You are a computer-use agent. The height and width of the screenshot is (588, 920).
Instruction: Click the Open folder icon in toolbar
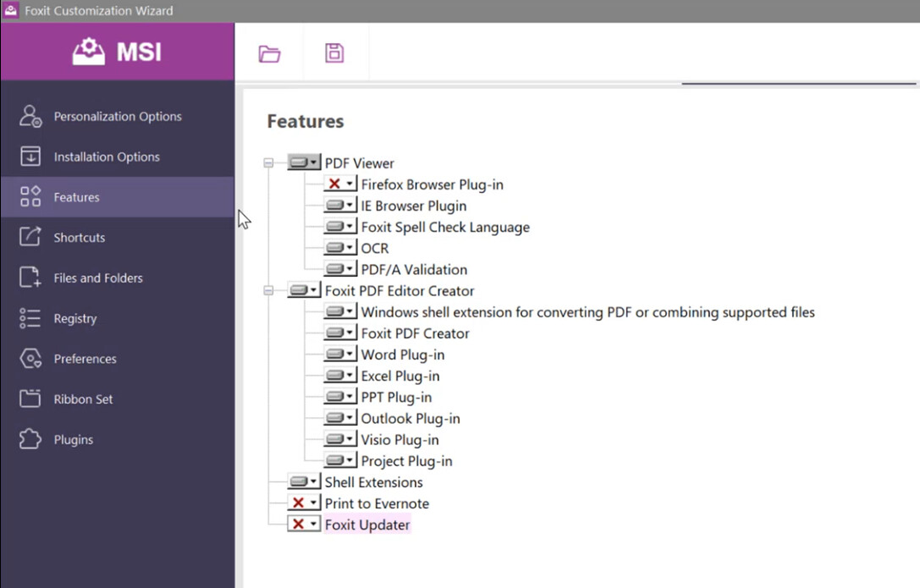point(269,53)
